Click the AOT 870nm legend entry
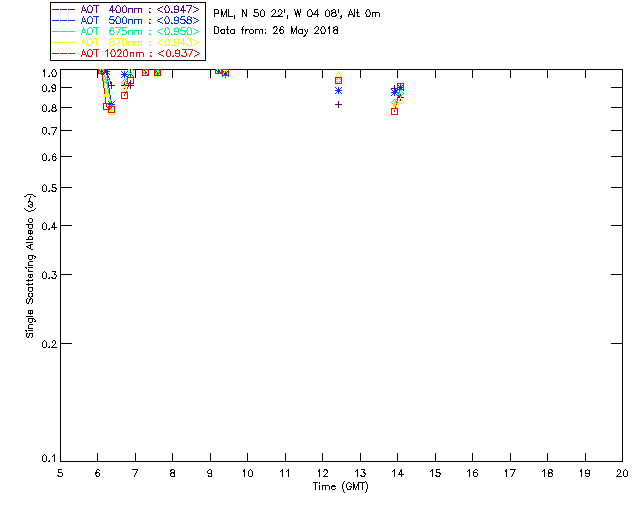This screenshot has height=512, width=640. [x=126, y=42]
